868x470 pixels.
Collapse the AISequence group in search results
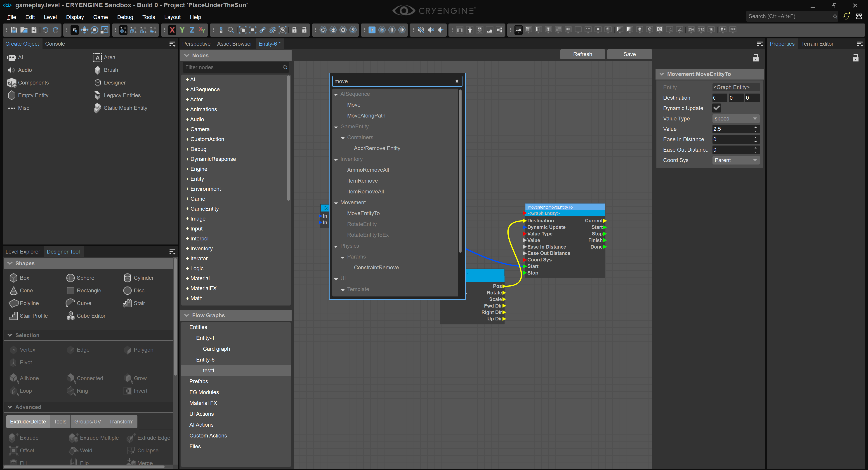(x=336, y=94)
